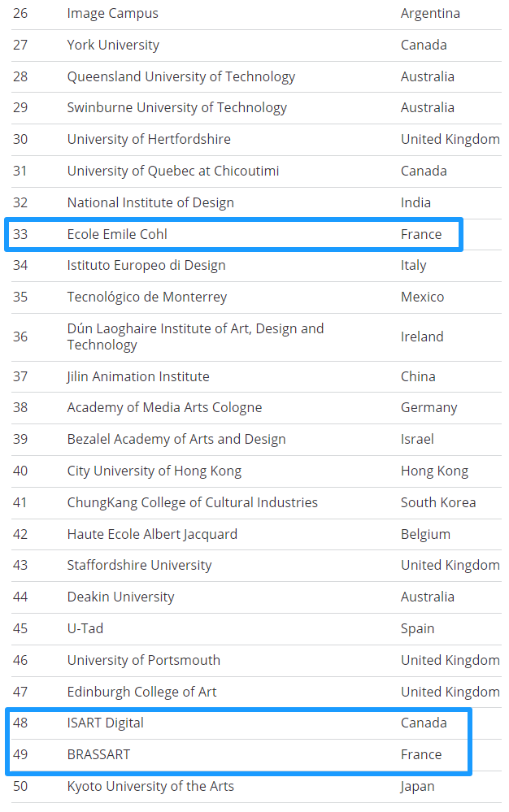Image resolution: width=509 pixels, height=812 pixels.
Task: Click Australia beside Deakin University
Action: coord(428,597)
